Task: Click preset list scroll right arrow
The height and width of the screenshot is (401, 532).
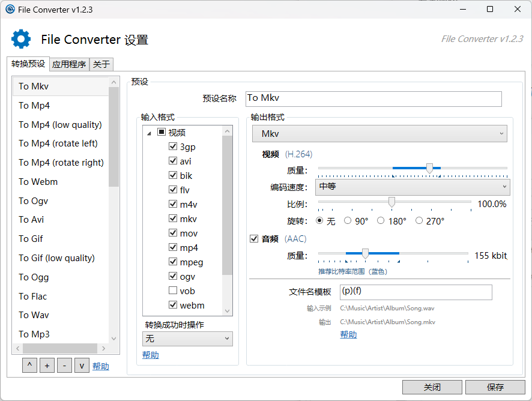Action: [103, 348]
